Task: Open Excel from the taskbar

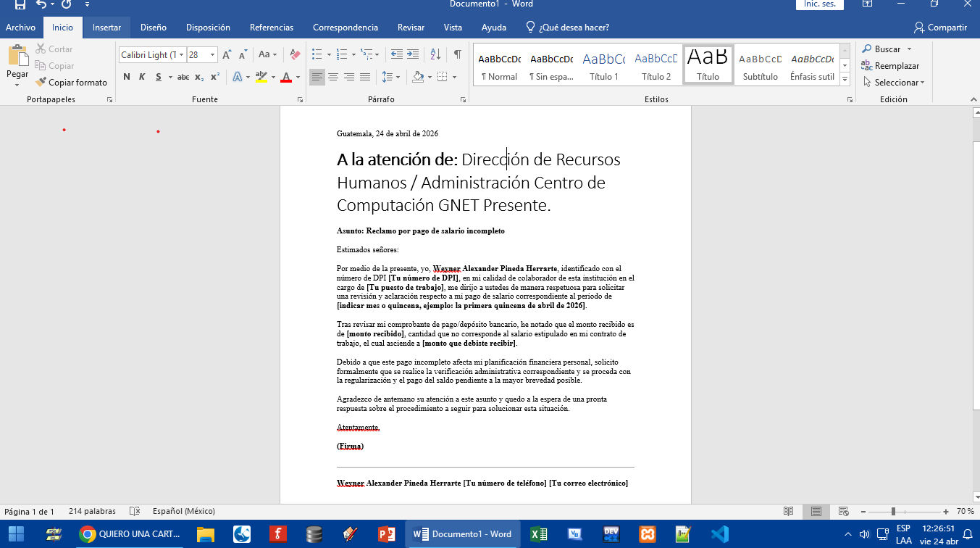Action: tap(538, 534)
